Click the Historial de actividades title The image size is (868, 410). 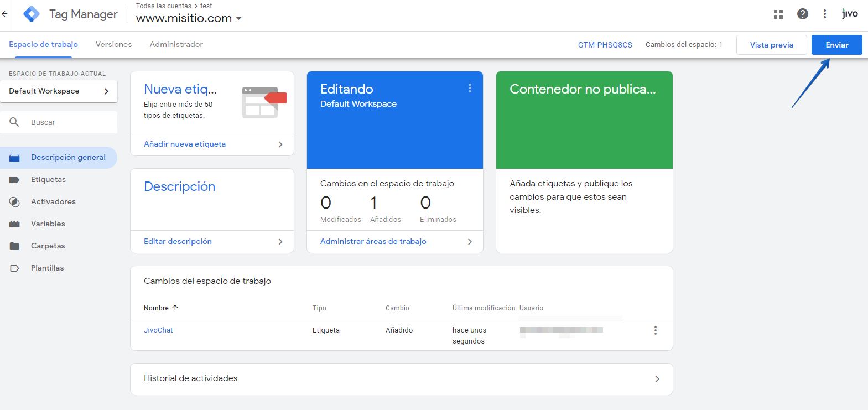coord(190,378)
